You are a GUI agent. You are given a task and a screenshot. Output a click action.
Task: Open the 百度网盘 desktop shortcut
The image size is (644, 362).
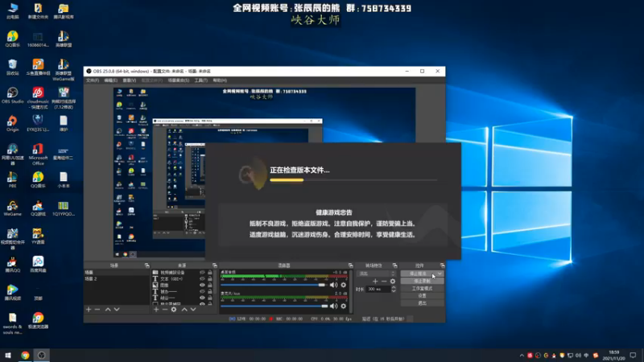pyautogui.click(x=38, y=265)
